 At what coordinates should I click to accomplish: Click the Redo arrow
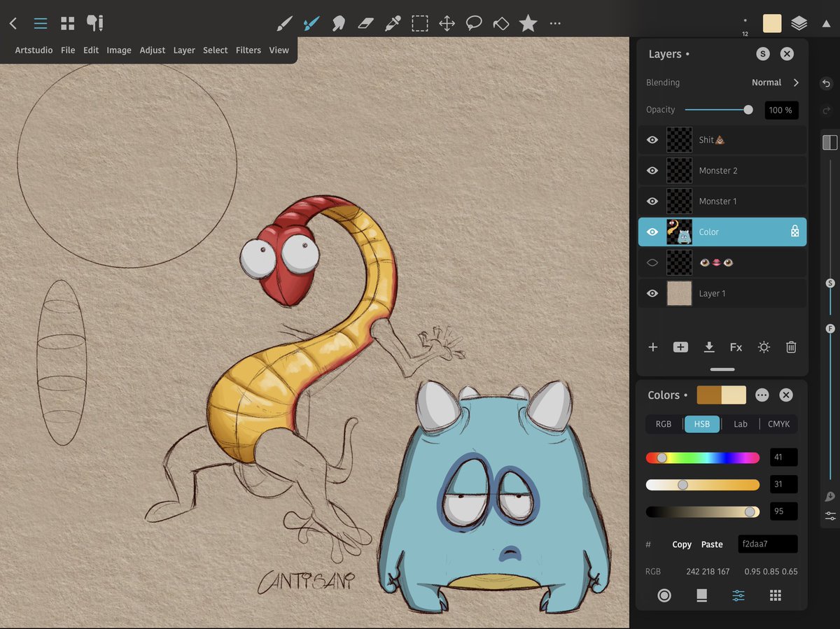click(x=826, y=111)
